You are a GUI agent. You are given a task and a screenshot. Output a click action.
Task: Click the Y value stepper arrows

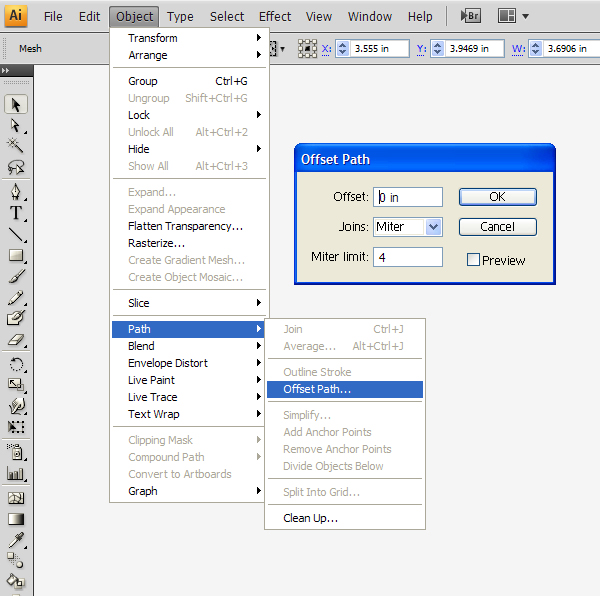[x=437, y=49]
